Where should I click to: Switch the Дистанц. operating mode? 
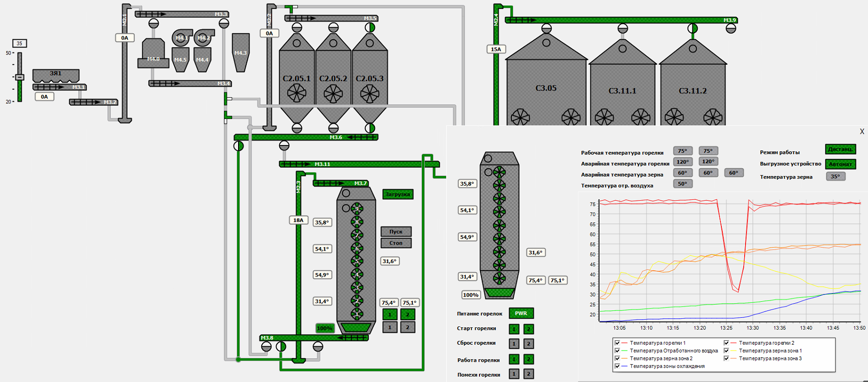pos(840,149)
